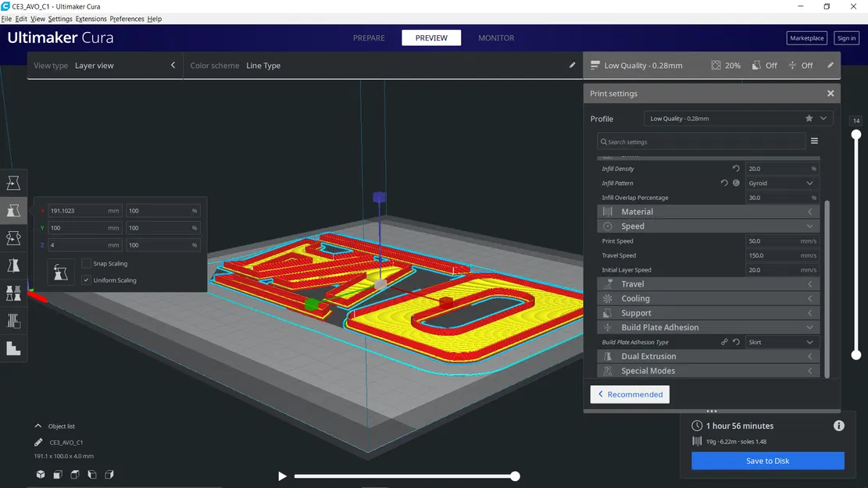
Task: Disable Uniform Scaling checkbox
Action: [86, 280]
